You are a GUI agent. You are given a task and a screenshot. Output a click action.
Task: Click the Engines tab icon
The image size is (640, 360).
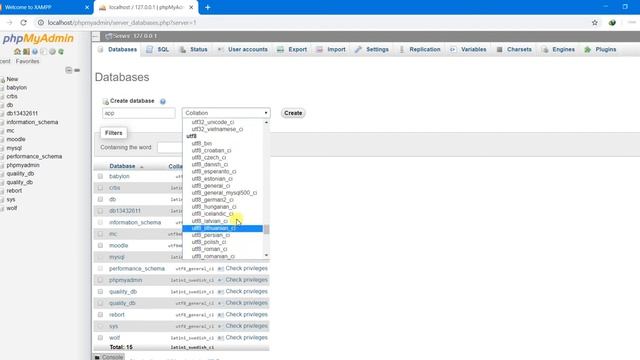coord(545,49)
